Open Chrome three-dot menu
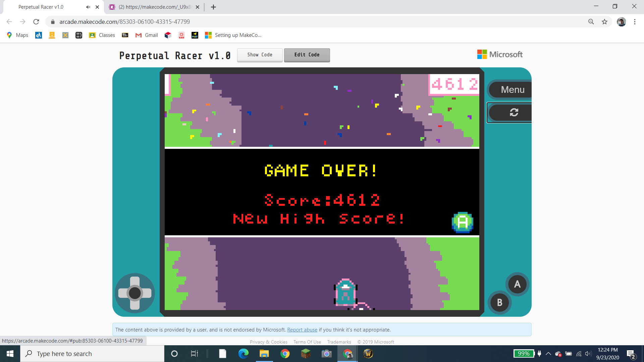This screenshot has height=362, width=644. pos(635,22)
